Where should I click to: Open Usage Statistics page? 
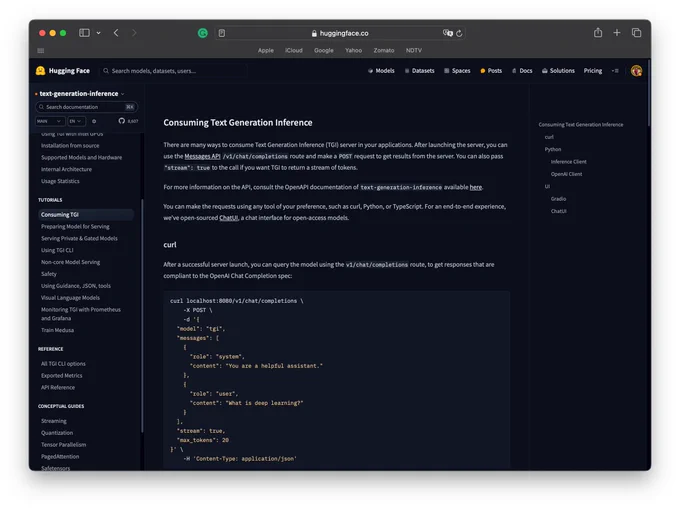click(x=60, y=181)
